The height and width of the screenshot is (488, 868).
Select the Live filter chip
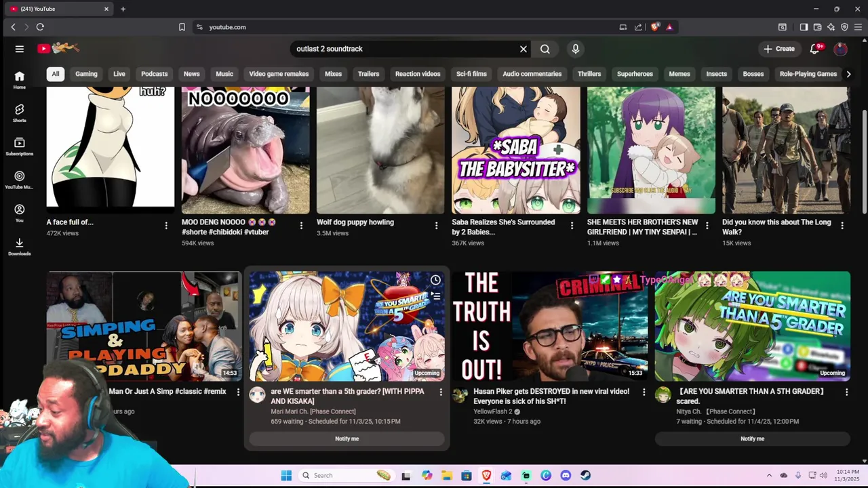click(x=119, y=74)
